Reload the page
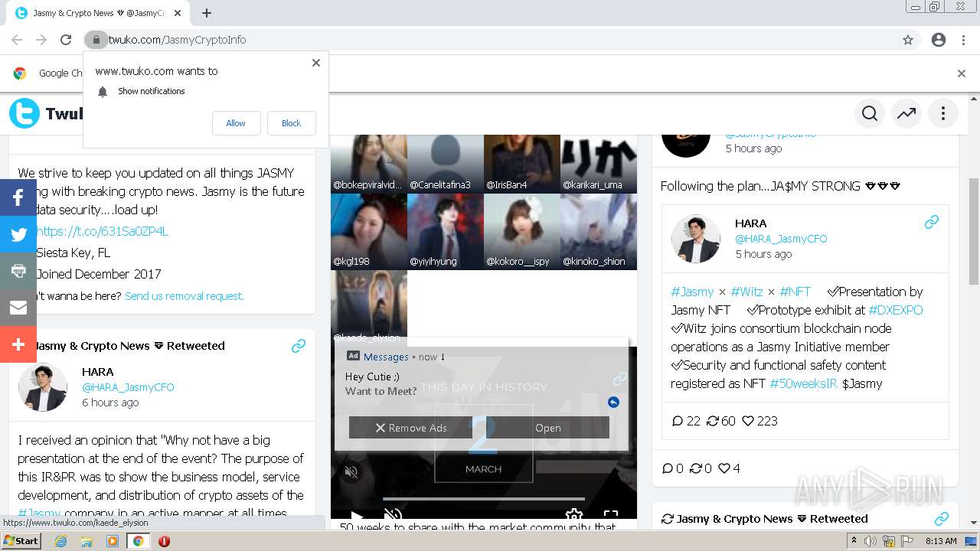980x551 pixels. [66, 40]
